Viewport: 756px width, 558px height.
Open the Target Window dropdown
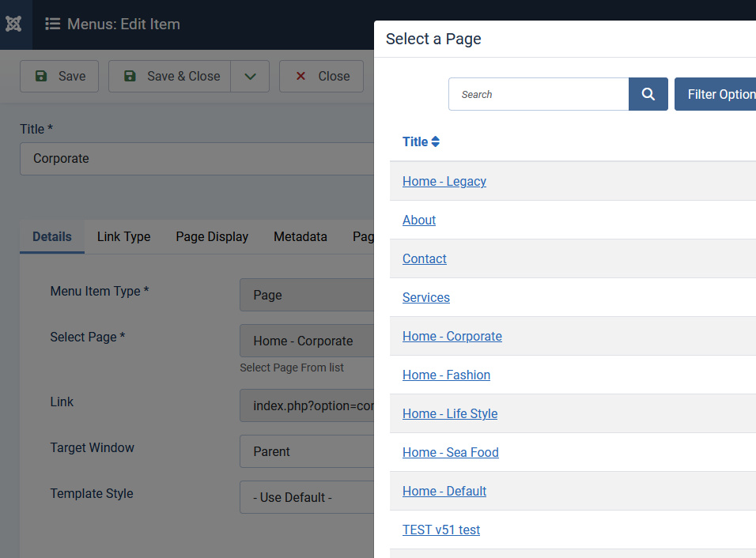307,451
